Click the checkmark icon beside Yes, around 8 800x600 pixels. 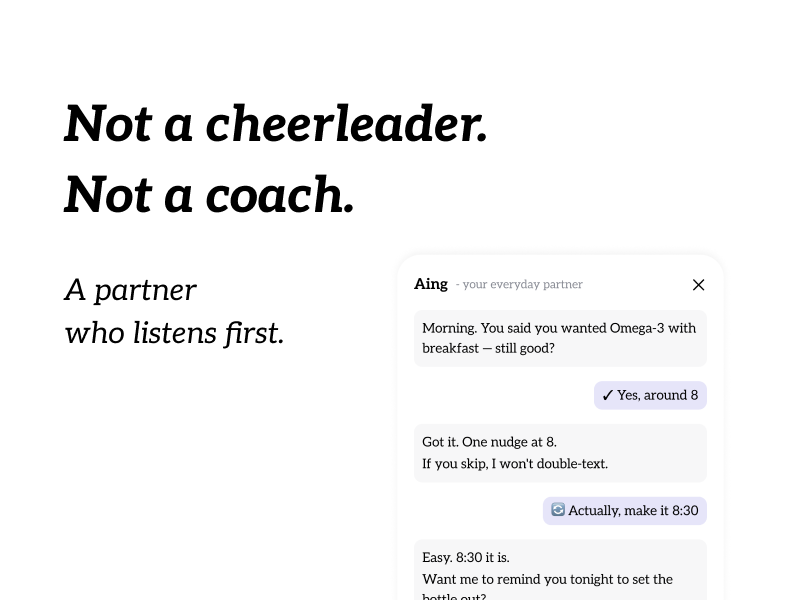(x=608, y=395)
